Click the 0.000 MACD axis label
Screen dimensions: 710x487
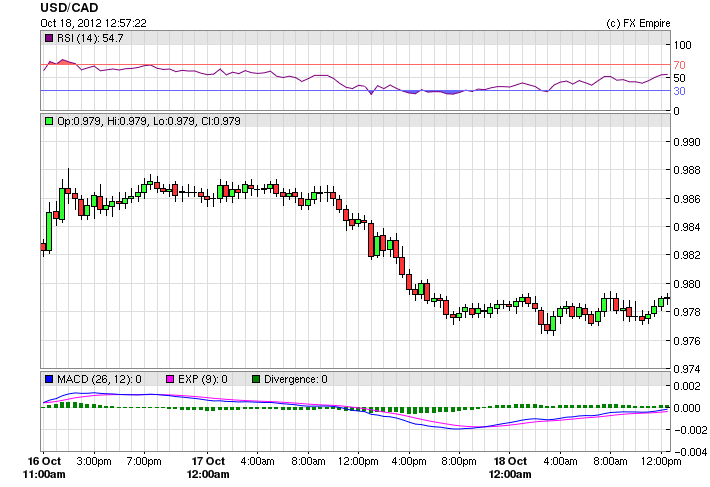tap(687, 408)
